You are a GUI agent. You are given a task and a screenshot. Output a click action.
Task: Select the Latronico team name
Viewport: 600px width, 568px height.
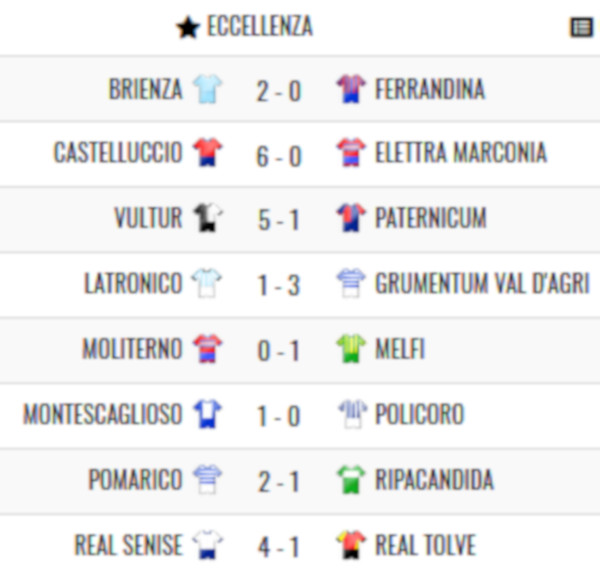(133, 283)
